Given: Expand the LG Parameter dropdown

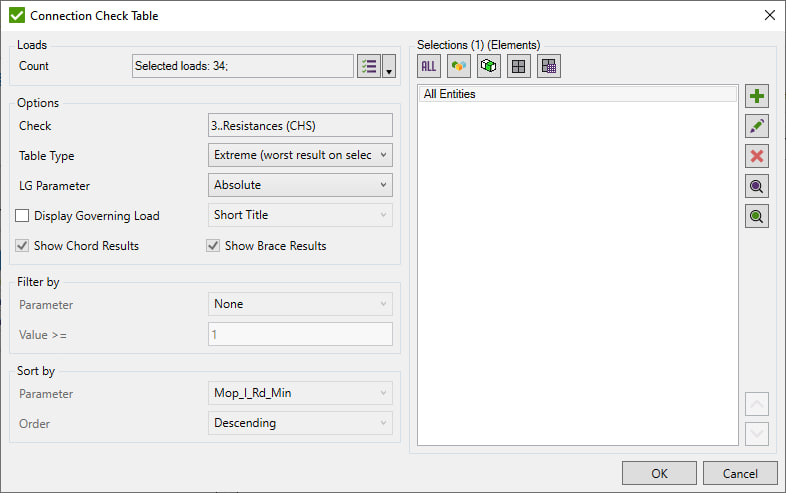Looking at the screenshot, I should click(x=301, y=185).
